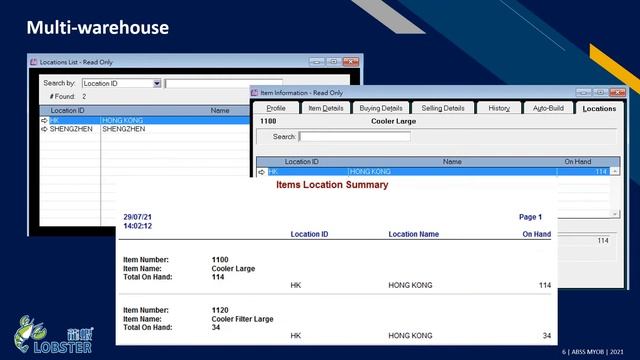Click On Hand column header in Item Information

[578, 162]
